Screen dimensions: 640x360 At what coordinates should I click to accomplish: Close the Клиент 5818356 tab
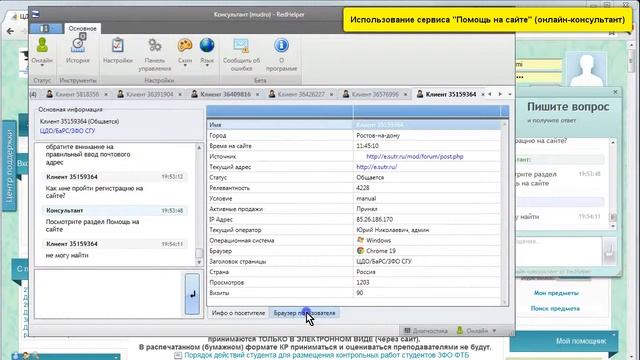click(106, 95)
